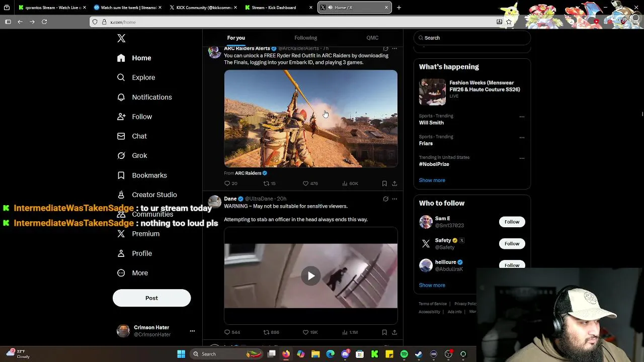Image resolution: width=644 pixels, height=362 pixels.
Task: Open Crimson Hater profile avatar
Action: tap(123, 331)
